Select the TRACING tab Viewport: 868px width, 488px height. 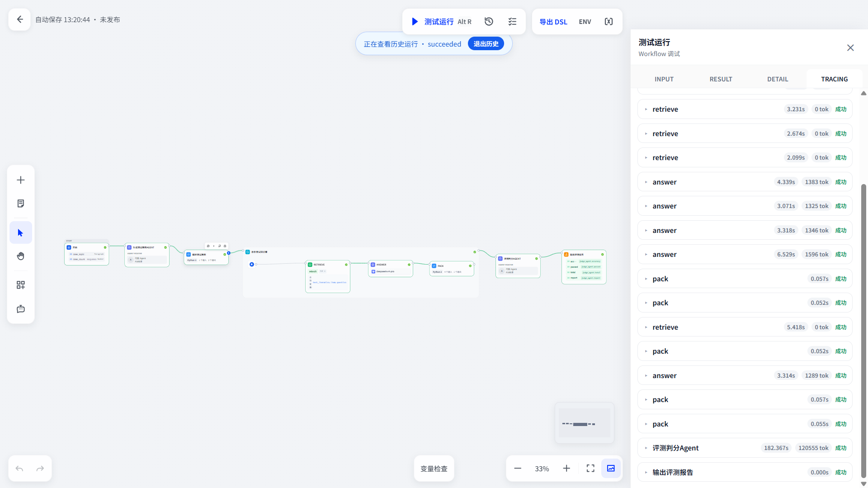(834, 79)
